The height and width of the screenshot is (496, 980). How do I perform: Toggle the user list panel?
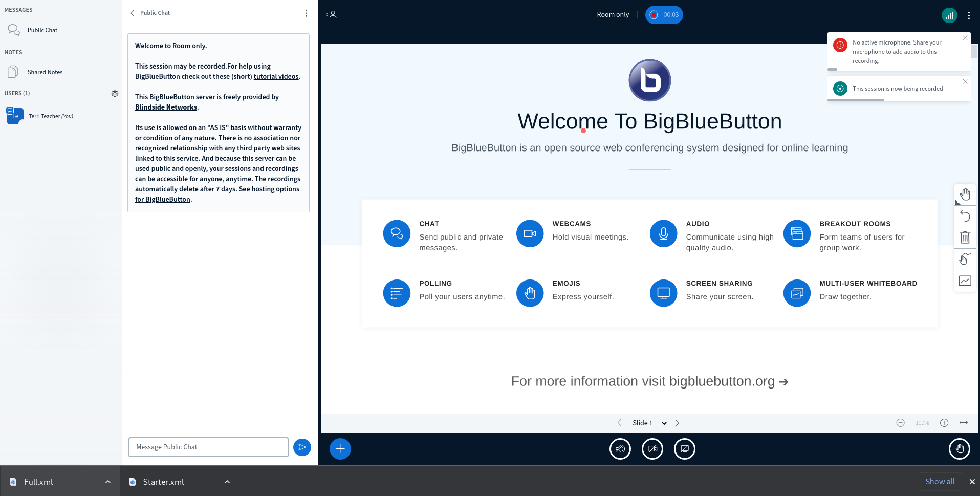[332, 15]
